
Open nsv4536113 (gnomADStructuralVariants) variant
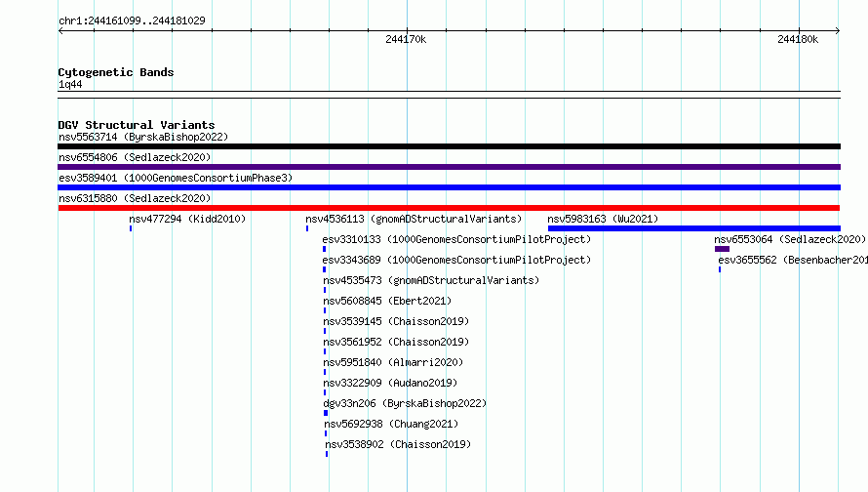point(414,219)
